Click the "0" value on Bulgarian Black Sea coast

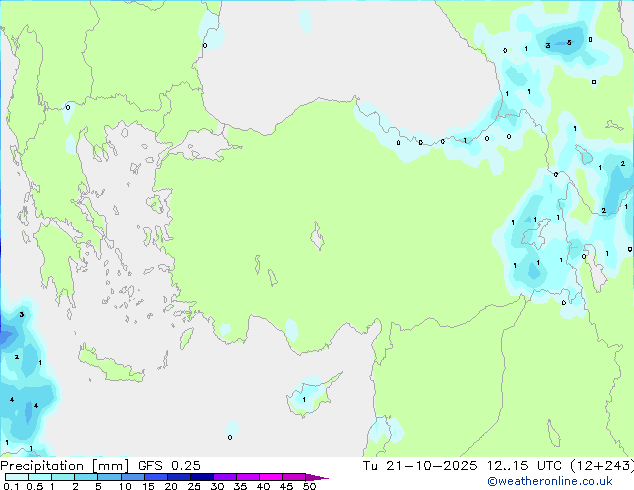(x=205, y=45)
